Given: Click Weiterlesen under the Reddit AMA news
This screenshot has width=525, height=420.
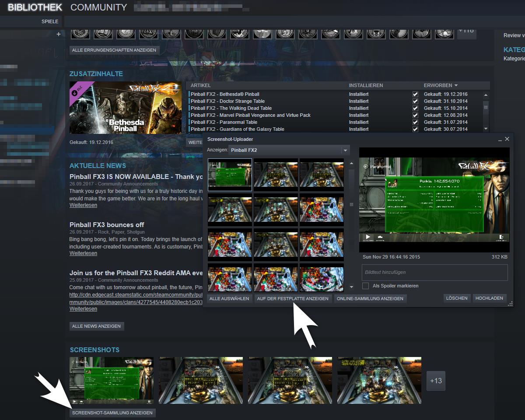Looking at the screenshot, I should point(83,309).
